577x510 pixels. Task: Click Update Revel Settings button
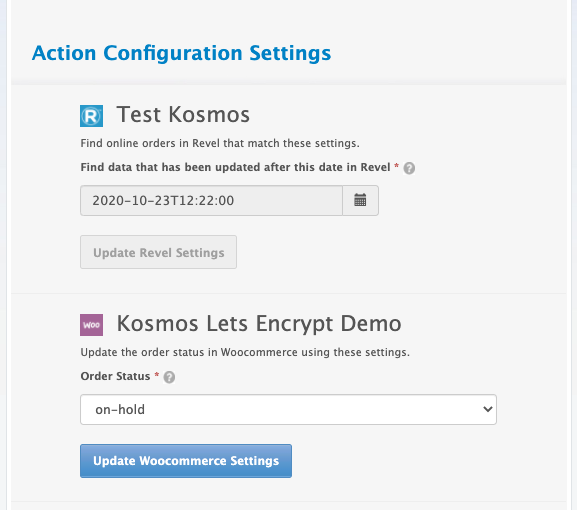(159, 252)
